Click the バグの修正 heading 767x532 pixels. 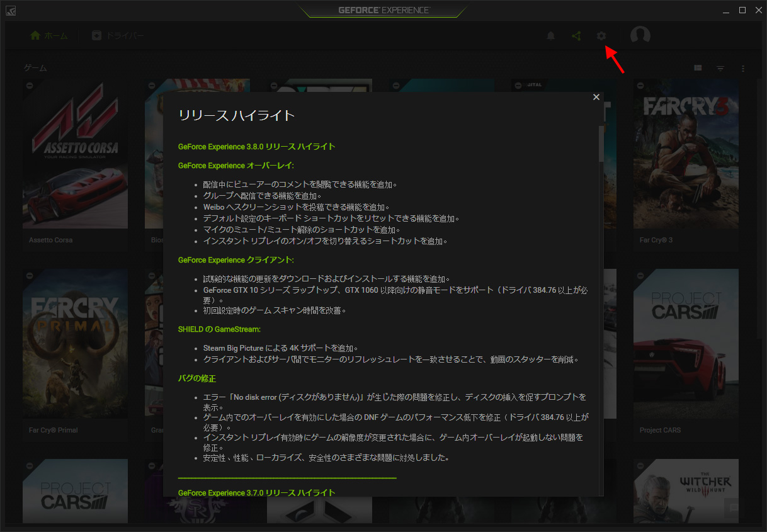point(197,378)
